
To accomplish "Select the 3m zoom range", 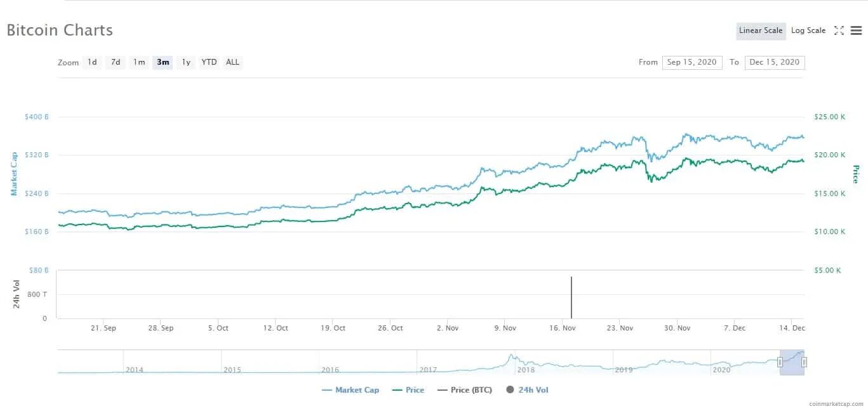I will pyautogui.click(x=163, y=62).
